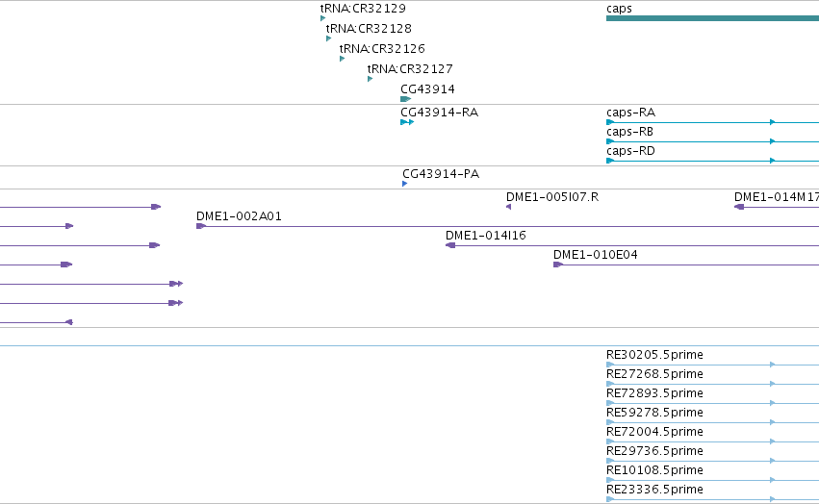The width and height of the screenshot is (819, 504).
Task: Select the DME1-002A01 feature label
Action: pos(240,216)
